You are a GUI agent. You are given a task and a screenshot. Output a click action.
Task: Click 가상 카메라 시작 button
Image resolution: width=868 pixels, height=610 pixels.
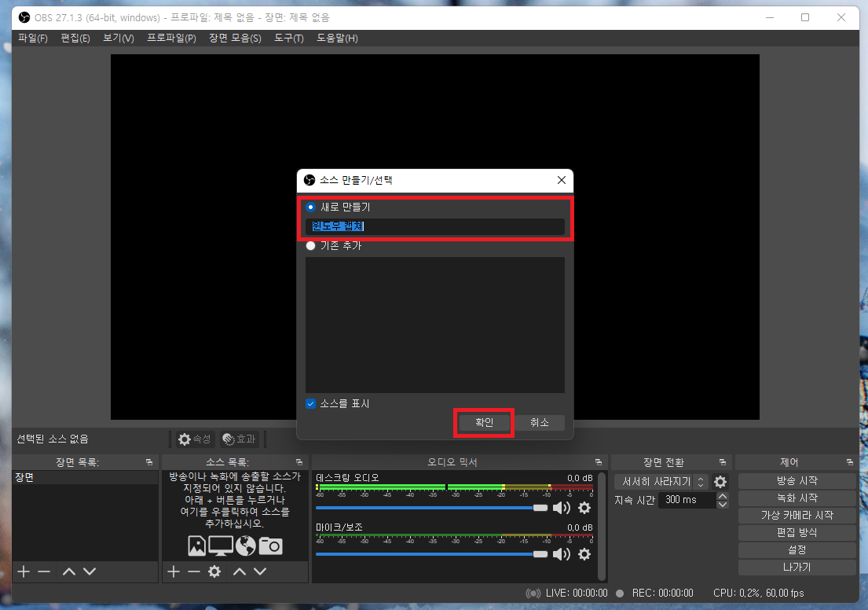[x=797, y=515]
